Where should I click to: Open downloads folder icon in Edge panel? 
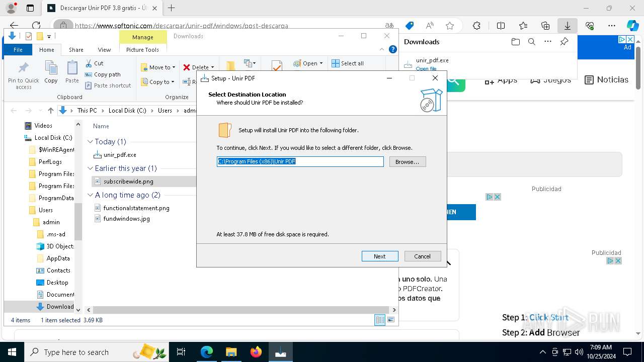pos(515,42)
